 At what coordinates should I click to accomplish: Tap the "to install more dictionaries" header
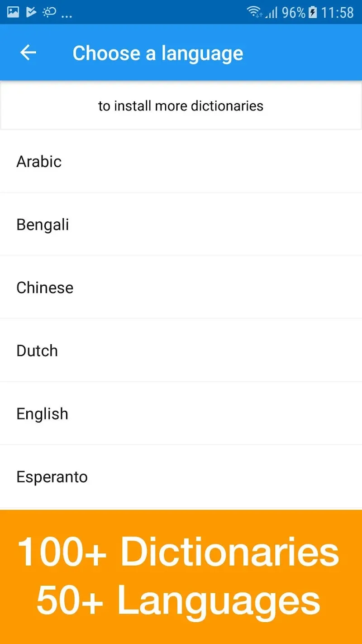click(181, 106)
